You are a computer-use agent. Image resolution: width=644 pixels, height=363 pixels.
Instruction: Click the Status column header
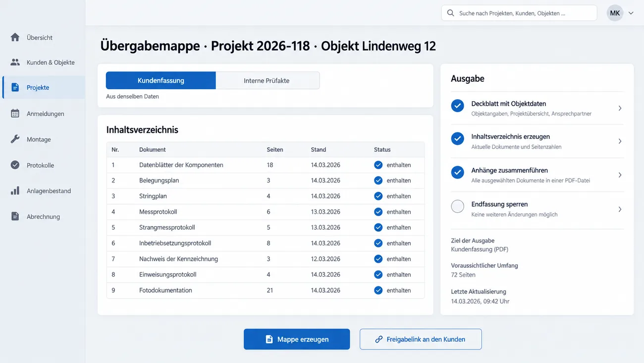click(382, 149)
